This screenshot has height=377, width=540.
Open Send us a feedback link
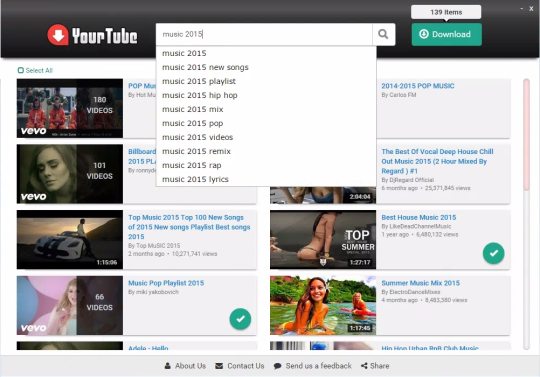[x=319, y=366]
